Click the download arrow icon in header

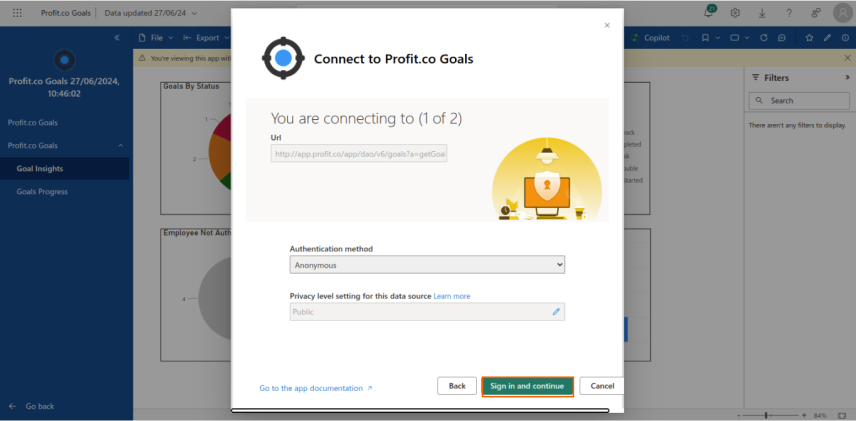pyautogui.click(x=762, y=13)
